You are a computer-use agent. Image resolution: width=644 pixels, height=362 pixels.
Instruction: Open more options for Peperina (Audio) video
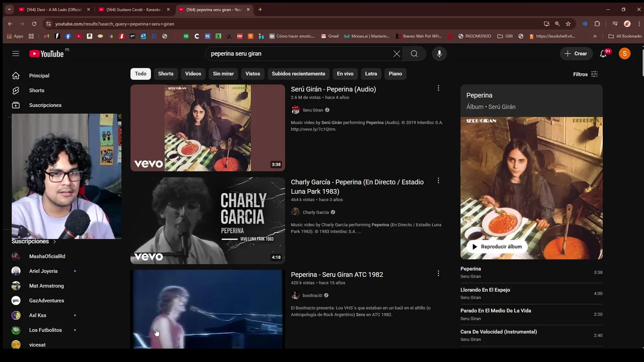(438, 88)
